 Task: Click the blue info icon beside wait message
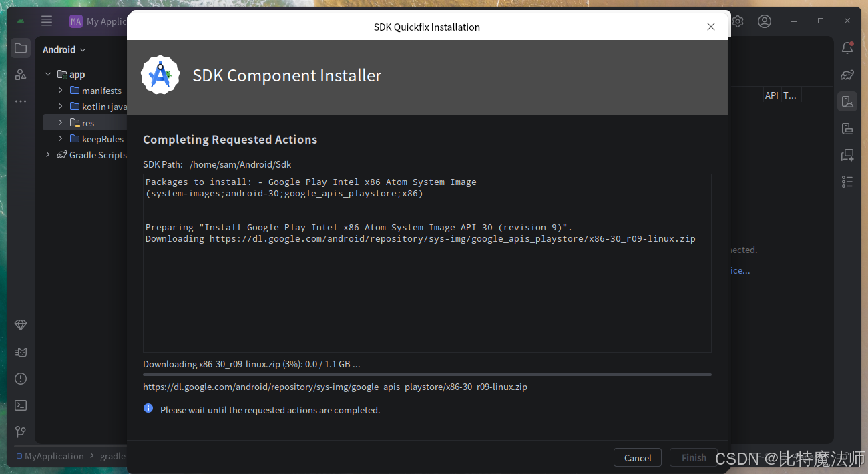tap(148, 408)
